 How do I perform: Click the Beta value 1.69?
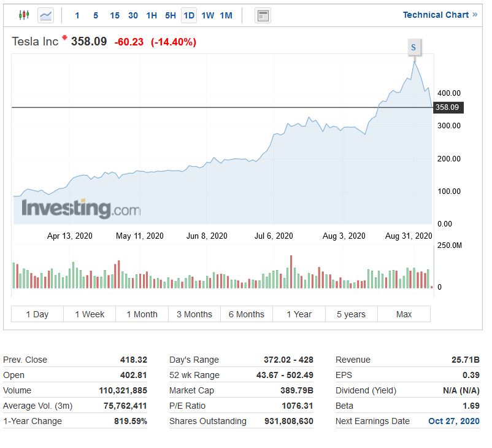[471, 406]
